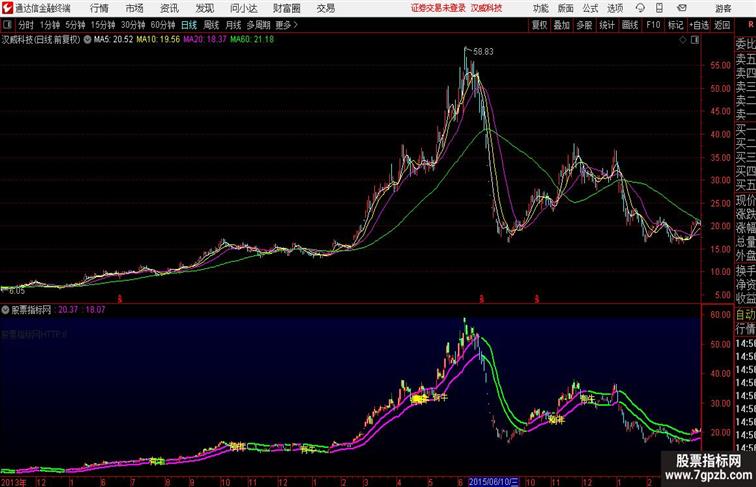Click the 55.00 price axis label
756x487 pixels.
pyautogui.click(x=721, y=66)
